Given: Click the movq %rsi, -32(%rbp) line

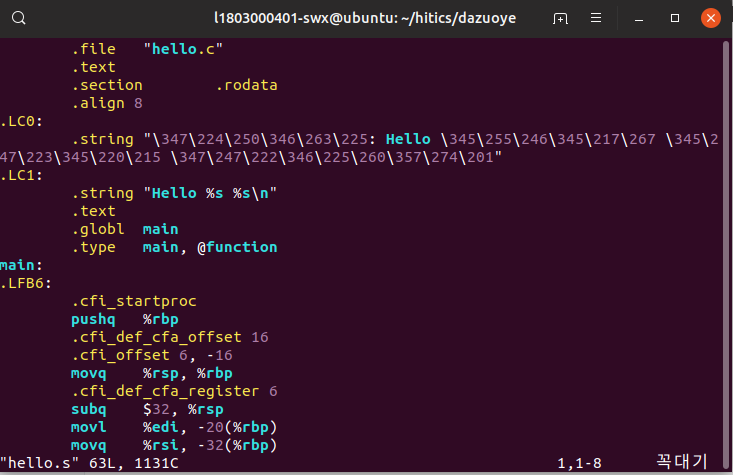Looking at the screenshot, I should (x=174, y=445).
